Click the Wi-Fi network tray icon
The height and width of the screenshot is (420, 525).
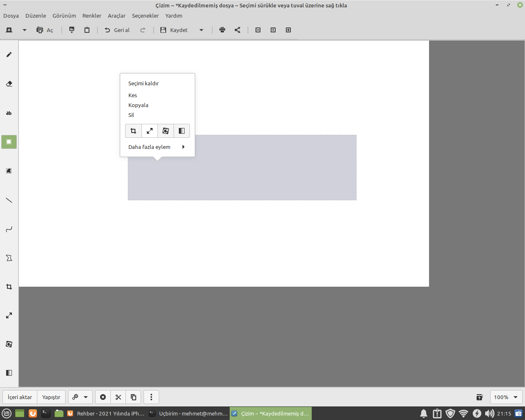click(463, 413)
